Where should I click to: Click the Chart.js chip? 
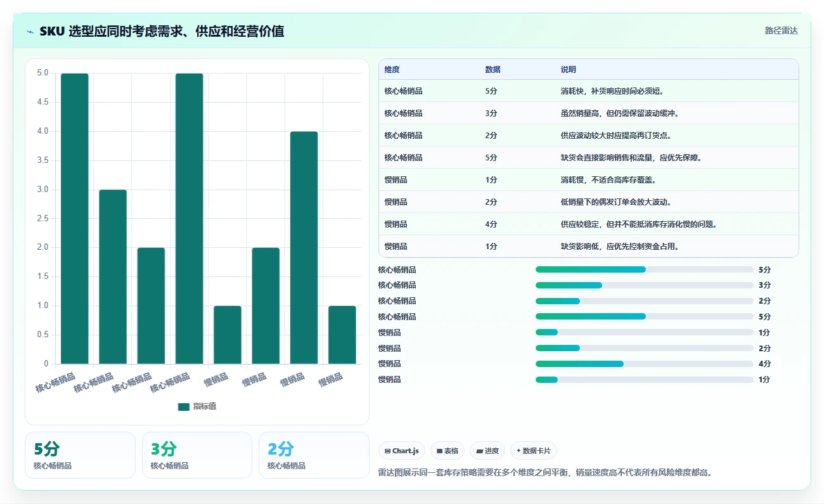tap(402, 451)
